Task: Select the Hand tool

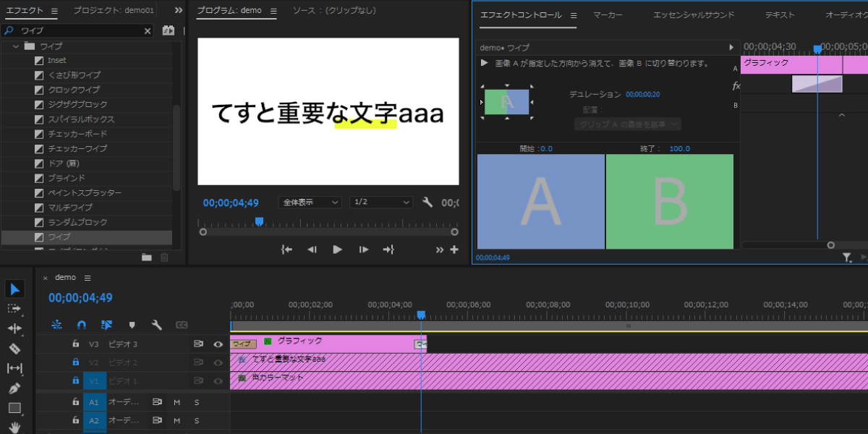Action: pos(14,427)
